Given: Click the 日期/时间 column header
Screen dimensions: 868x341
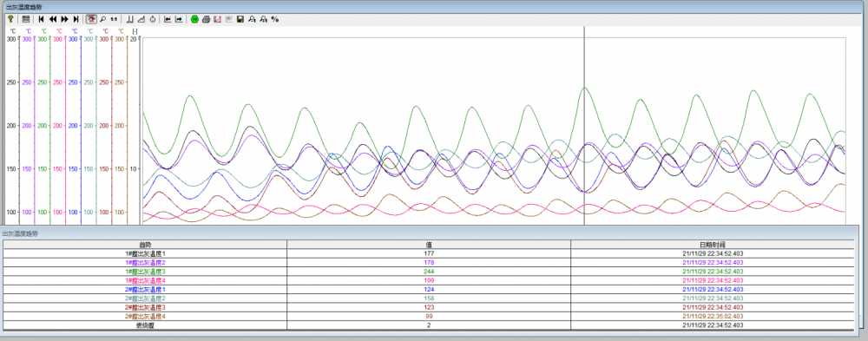Looking at the screenshot, I should pyautogui.click(x=713, y=244).
